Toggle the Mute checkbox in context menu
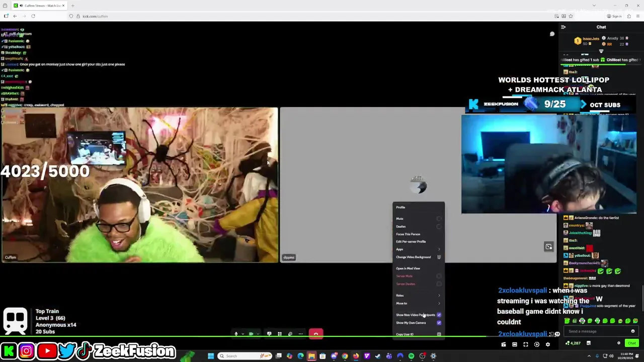This screenshot has width=644, height=362. 439,219
